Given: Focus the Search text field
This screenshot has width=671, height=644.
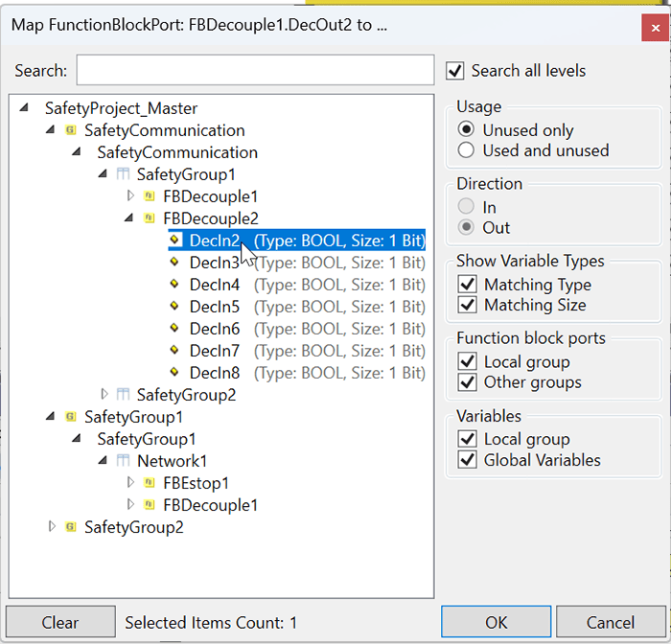Looking at the screenshot, I should point(256,70).
